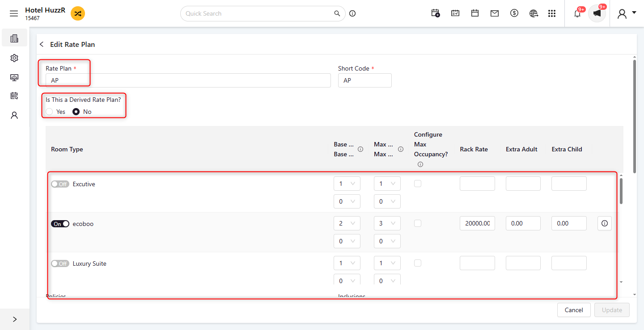644x330 pixels.
Task: Open the apps grid icon
Action: click(552, 13)
